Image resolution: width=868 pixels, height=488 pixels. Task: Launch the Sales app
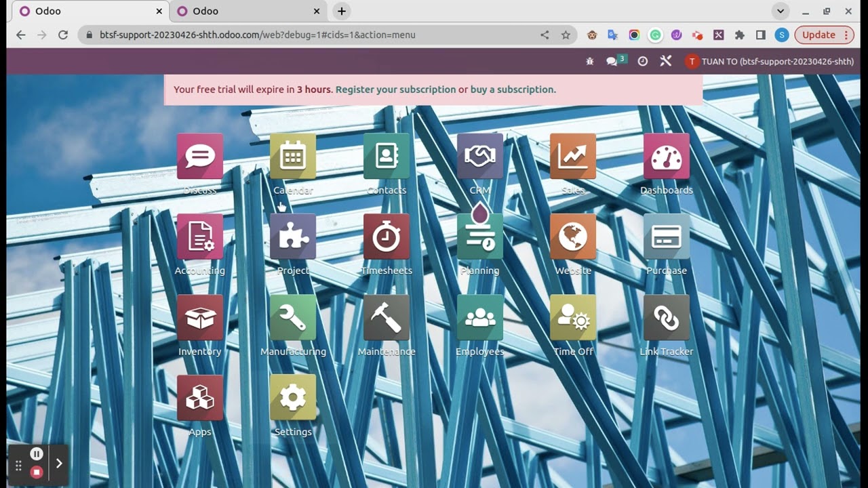pyautogui.click(x=573, y=157)
